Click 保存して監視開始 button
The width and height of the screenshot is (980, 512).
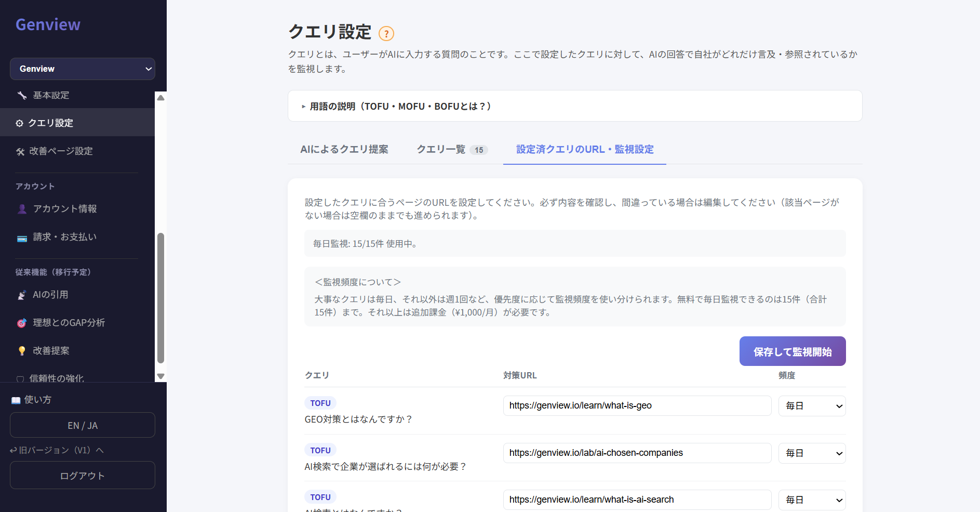(x=793, y=351)
